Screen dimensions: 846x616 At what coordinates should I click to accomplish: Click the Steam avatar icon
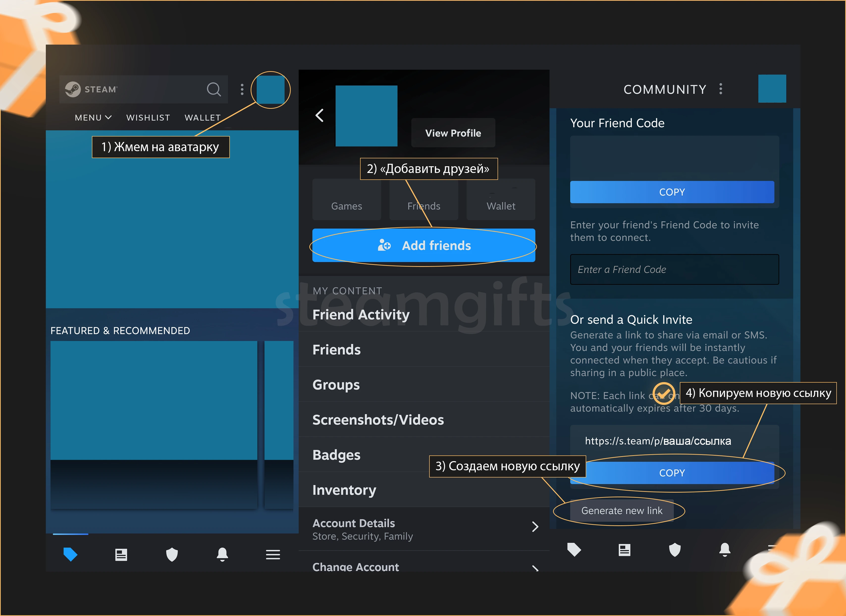[x=271, y=89]
